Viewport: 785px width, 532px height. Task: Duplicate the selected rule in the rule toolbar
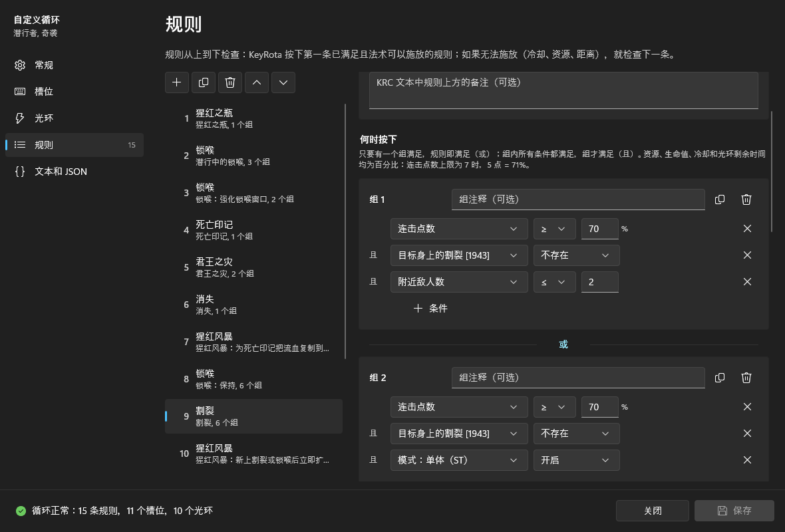click(x=204, y=82)
